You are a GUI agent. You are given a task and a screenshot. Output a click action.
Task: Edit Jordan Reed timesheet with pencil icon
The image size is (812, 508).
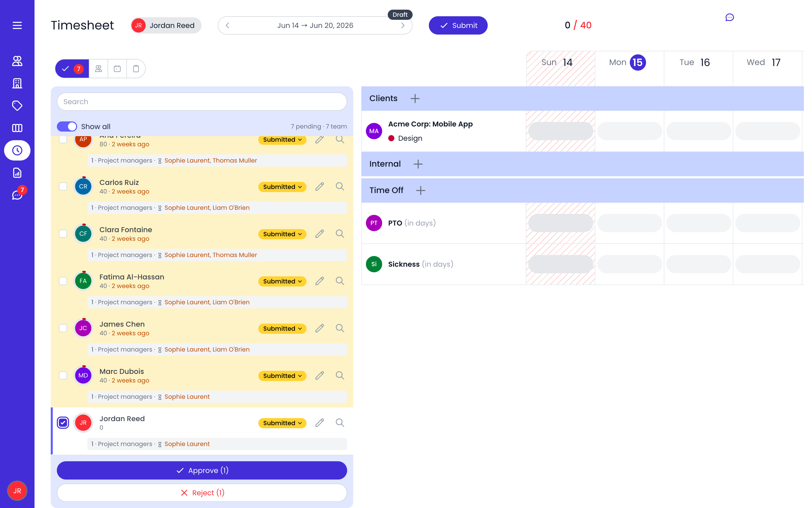pos(319,423)
